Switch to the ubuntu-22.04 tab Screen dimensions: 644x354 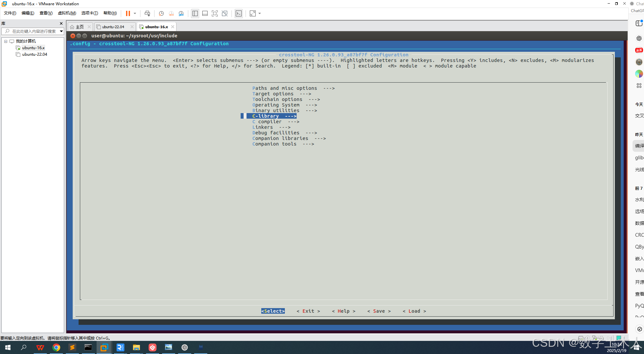coord(113,27)
